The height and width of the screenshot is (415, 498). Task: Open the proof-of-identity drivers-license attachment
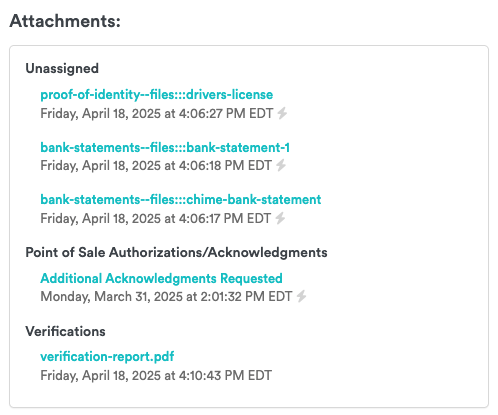click(157, 95)
